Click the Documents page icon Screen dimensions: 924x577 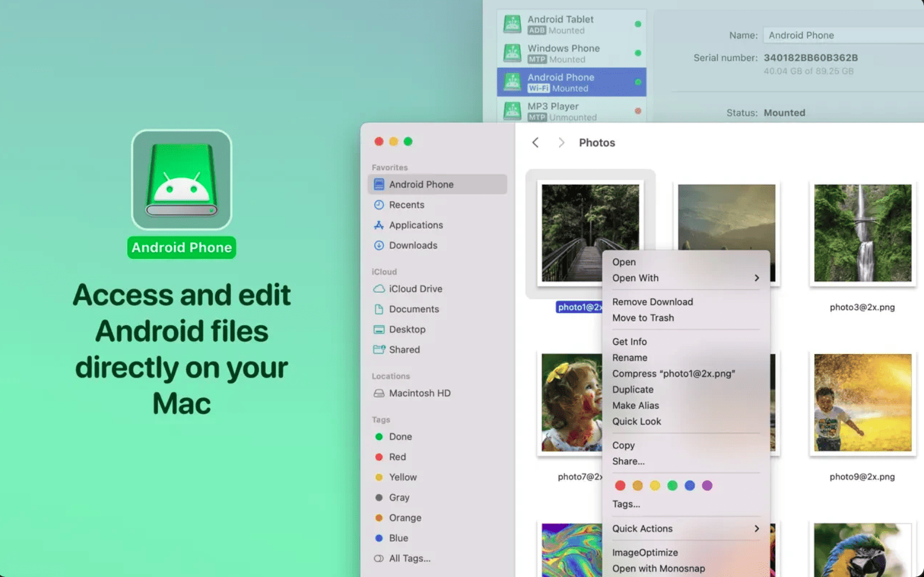pos(379,309)
